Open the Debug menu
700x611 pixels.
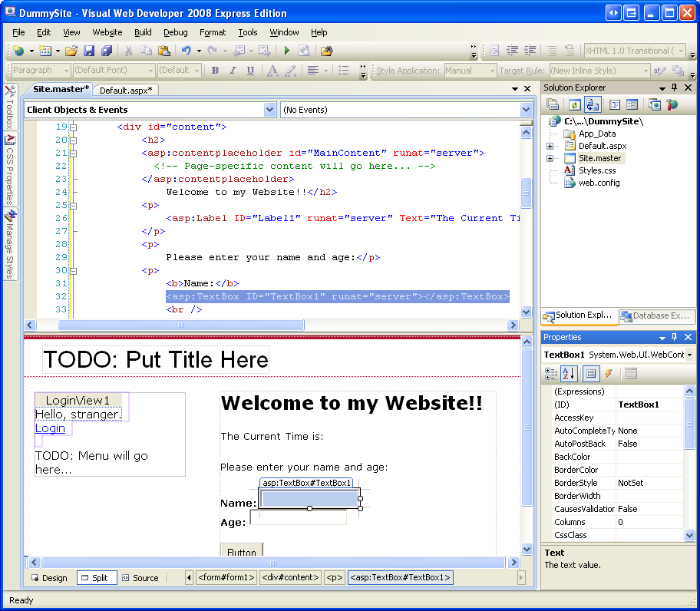coord(176,32)
